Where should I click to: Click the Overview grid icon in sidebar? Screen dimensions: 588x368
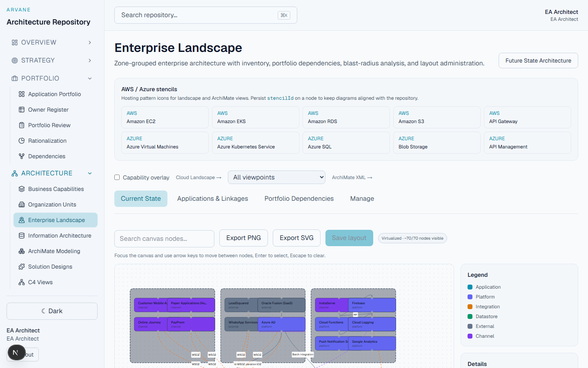click(15, 43)
